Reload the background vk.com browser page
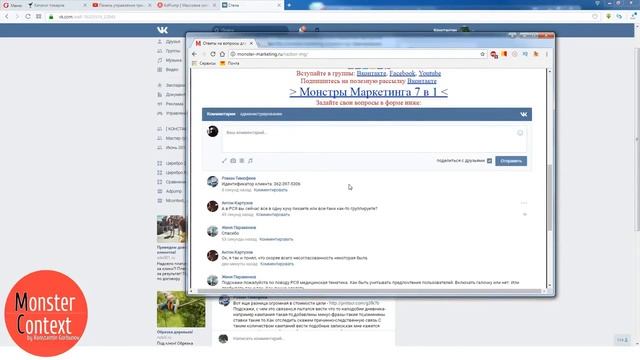The height and width of the screenshot is (360, 640). coord(28,16)
